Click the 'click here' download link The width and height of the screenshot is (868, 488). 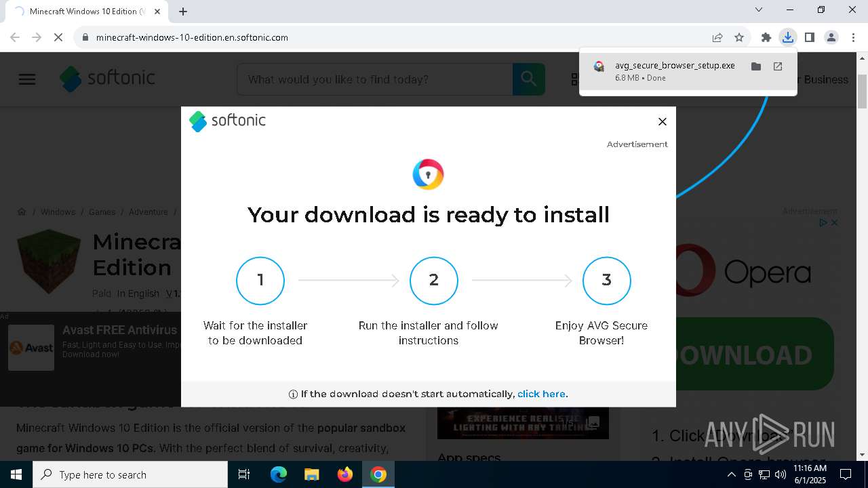click(x=541, y=394)
